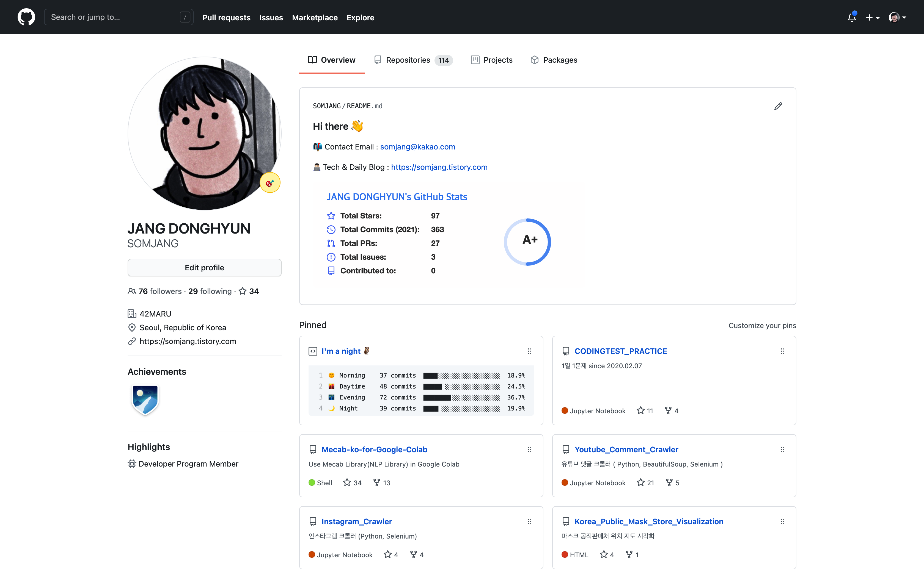Click the GitHub Octocat logo
924x577 pixels.
[26, 17]
